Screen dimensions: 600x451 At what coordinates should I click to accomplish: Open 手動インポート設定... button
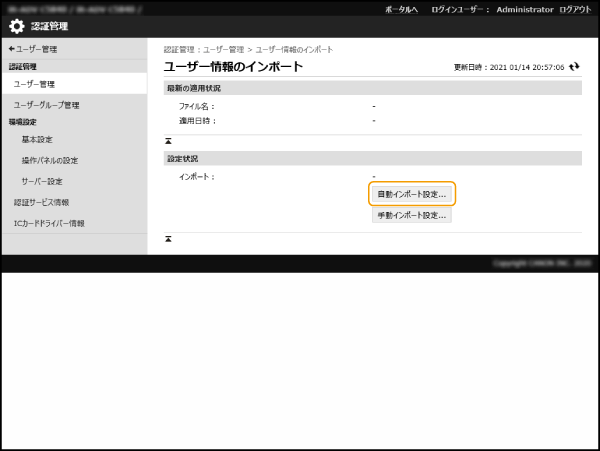pos(411,215)
